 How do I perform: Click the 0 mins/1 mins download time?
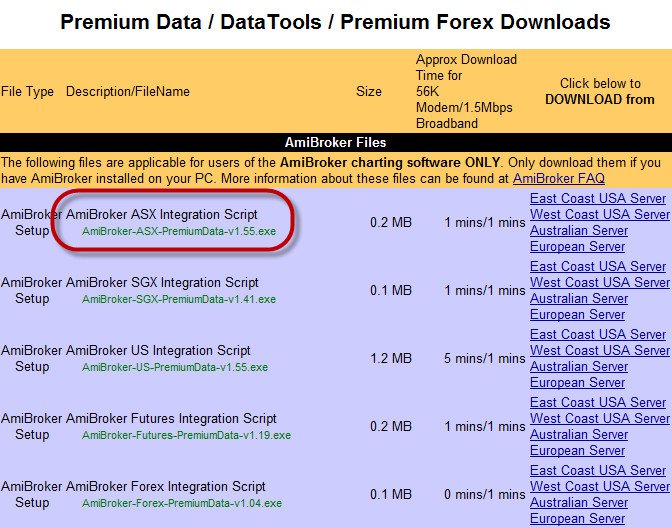(485, 495)
